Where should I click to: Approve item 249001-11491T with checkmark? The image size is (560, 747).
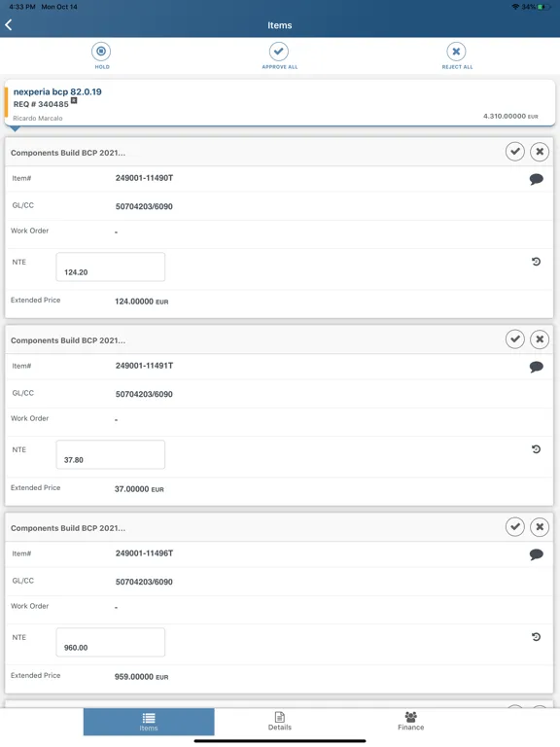[514, 339]
